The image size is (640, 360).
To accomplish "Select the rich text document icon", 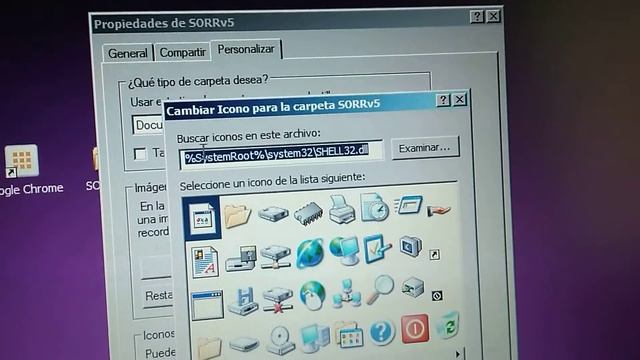I will tap(205, 262).
